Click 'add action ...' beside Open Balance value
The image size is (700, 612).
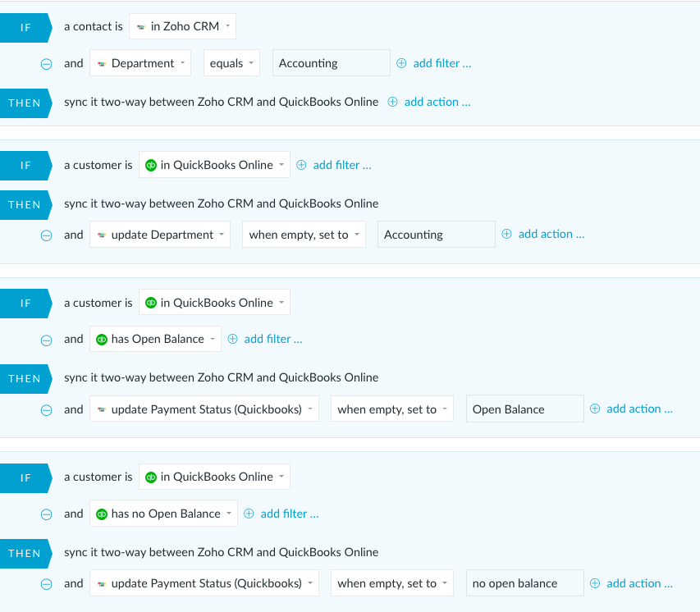pyautogui.click(x=640, y=409)
